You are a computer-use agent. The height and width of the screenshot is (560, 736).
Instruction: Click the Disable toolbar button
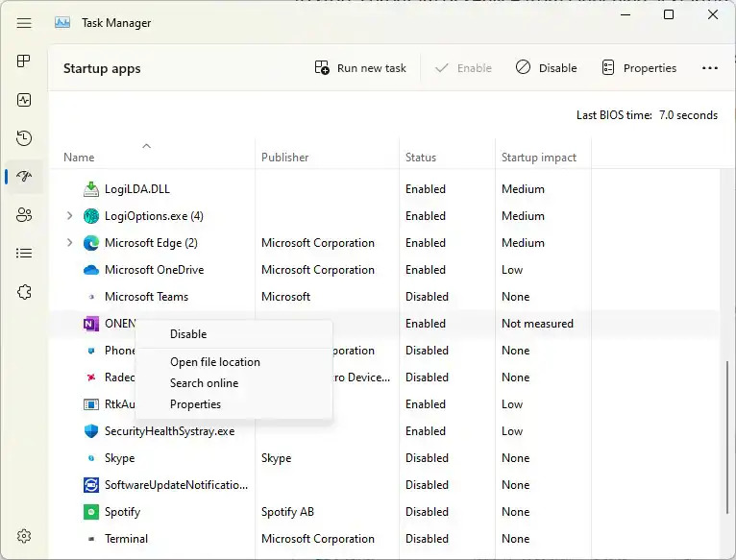pyautogui.click(x=546, y=68)
